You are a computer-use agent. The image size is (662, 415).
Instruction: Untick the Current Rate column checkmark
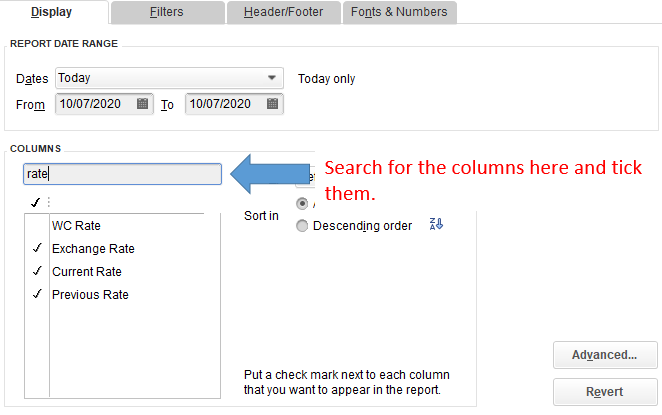(37, 271)
